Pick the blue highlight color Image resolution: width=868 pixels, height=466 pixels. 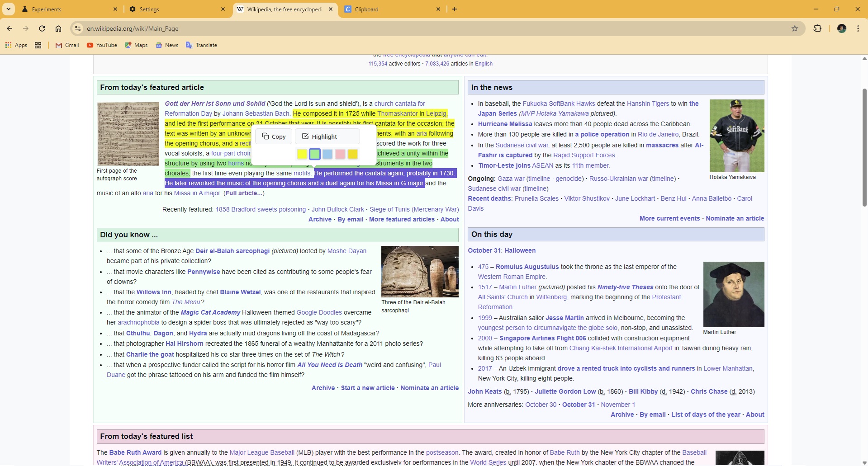click(x=327, y=154)
